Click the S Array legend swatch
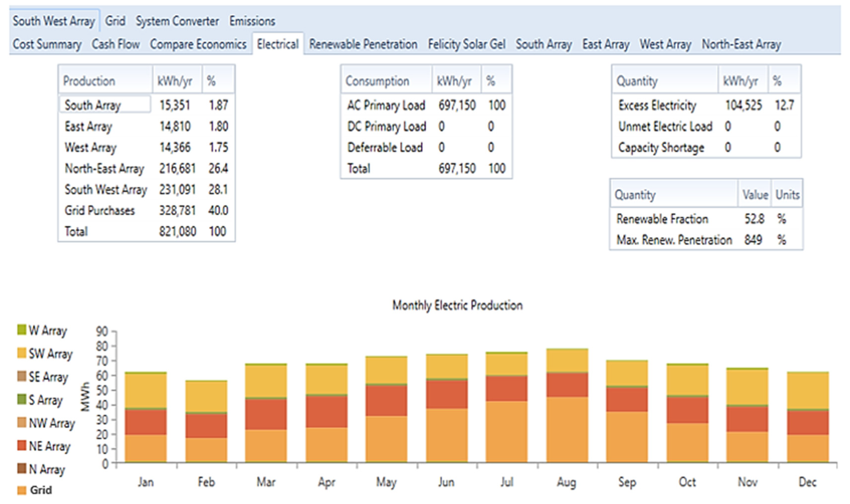Image resolution: width=850 pixels, height=504 pixels. pyautogui.click(x=21, y=399)
